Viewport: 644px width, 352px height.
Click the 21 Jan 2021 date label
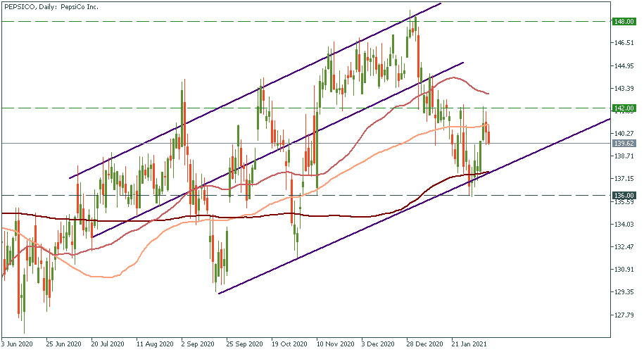point(467,345)
